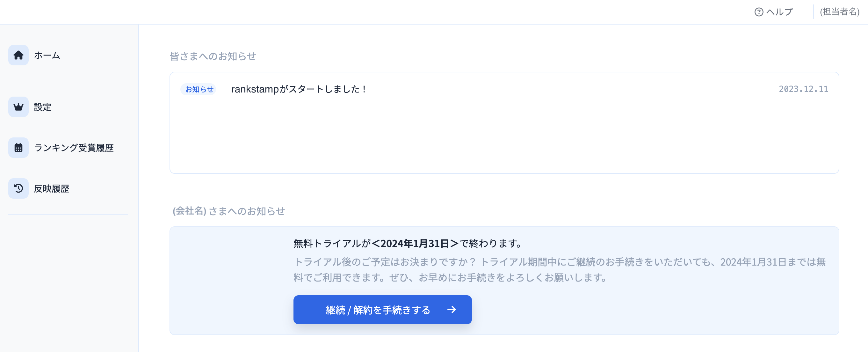
Task: Click the history clock icon beside 反映履歴
Action: [x=18, y=188]
